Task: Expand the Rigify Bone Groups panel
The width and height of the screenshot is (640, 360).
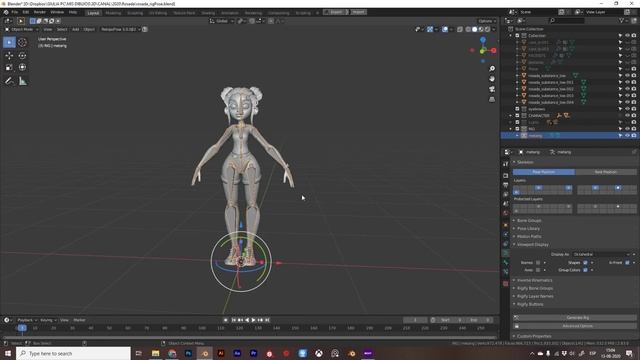Action: (535, 288)
